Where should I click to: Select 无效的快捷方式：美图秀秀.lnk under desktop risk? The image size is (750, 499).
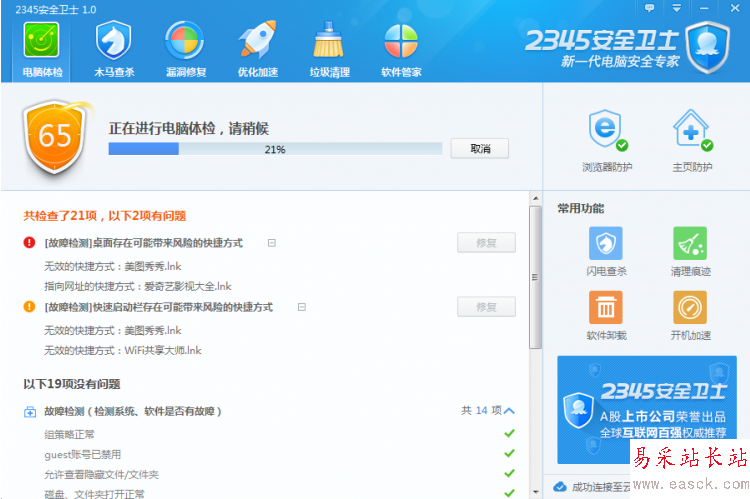pos(113,266)
